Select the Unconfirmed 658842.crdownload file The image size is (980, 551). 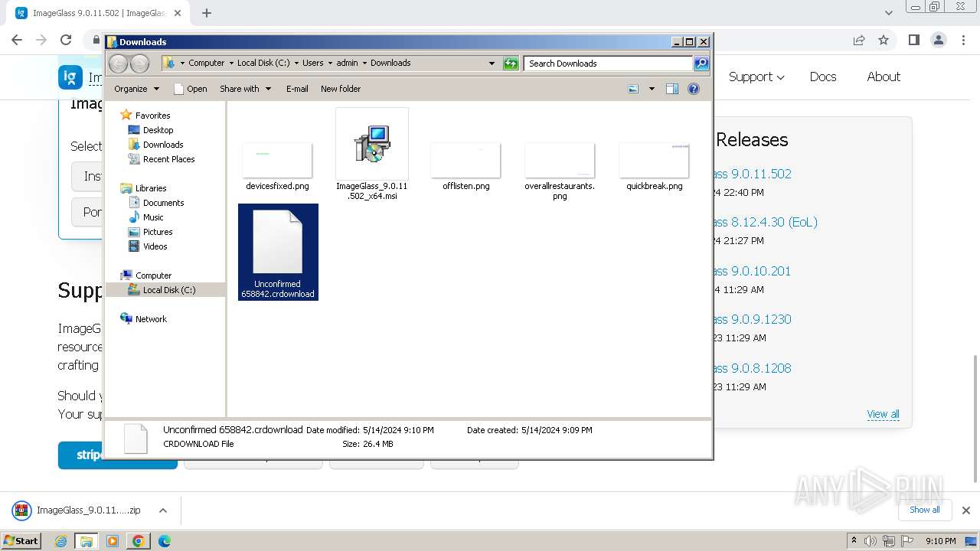(278, 252)
